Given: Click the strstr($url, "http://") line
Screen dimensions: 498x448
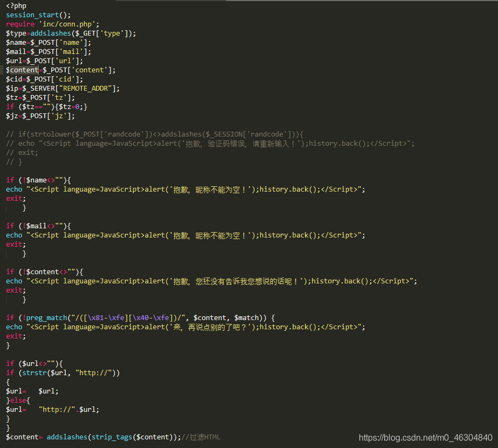Looking at the screenshot, I should (x=63, y=372).
